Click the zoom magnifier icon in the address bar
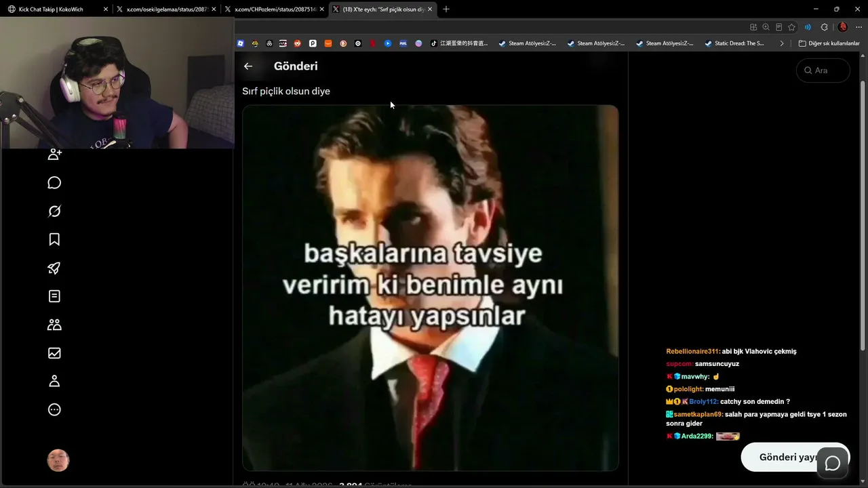This screenshot has height=488, width=868. [766, 27]
